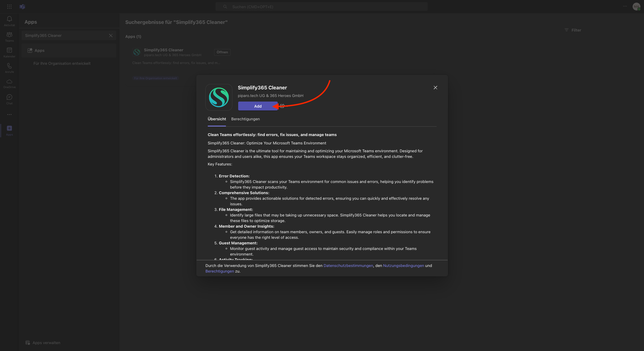Click the Member and Owner Insights heading
Image resolution: width=644 pixels, height=351 pixels.
point(246,226)
